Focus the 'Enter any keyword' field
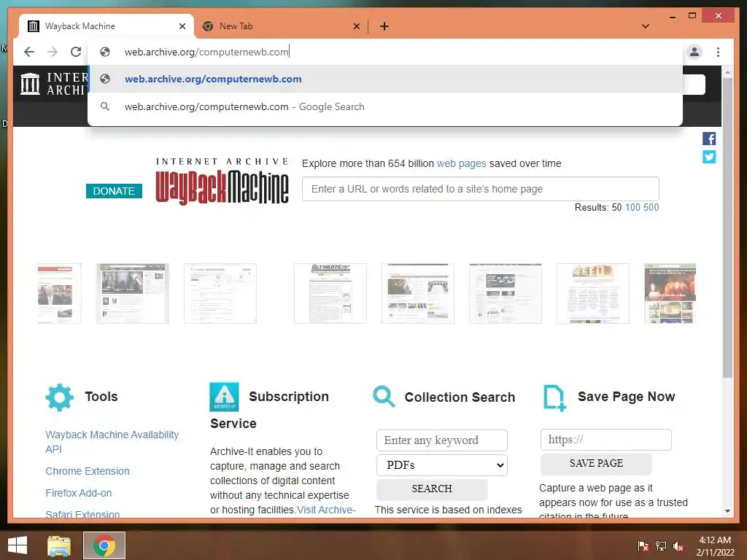747x560 pixels. pyautogui.click(x=441, y=440)
